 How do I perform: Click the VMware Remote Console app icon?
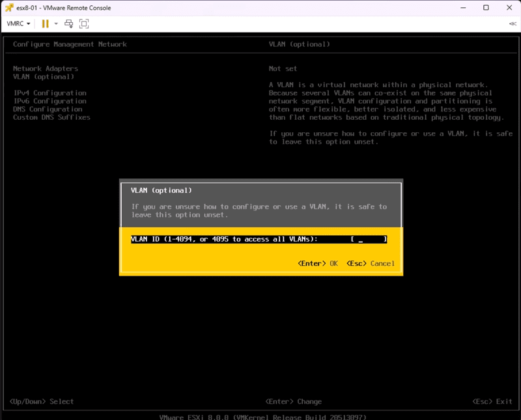pyautogui.click(x=9, y=8)
